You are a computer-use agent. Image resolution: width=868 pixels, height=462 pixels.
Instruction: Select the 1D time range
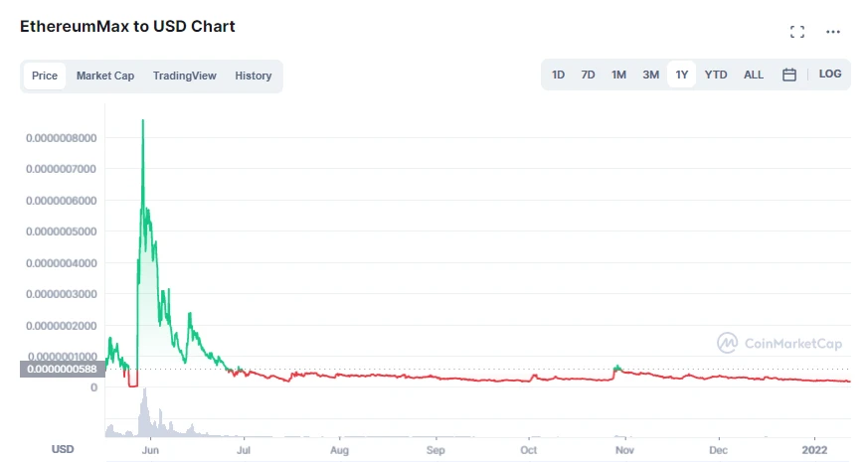(x=559, y=75)
